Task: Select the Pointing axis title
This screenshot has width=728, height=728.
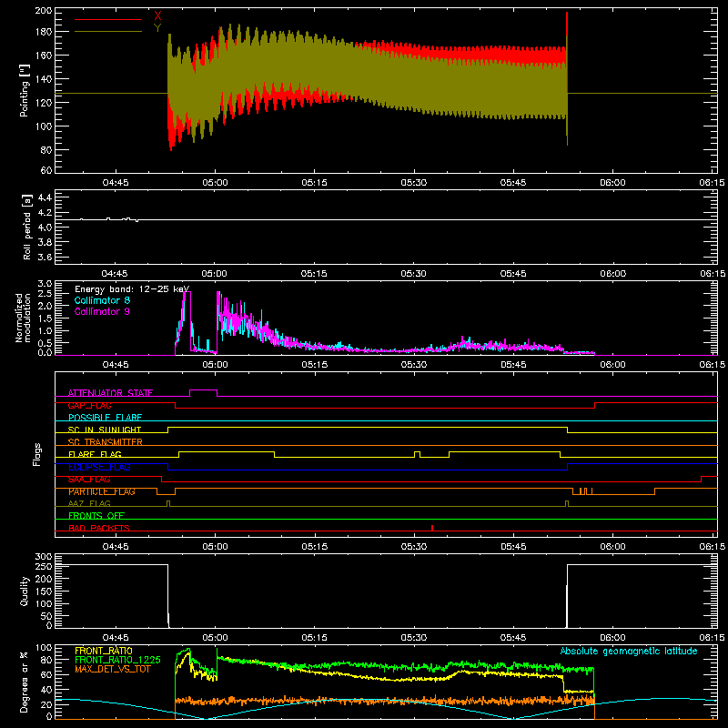Action: coord(25,90)
